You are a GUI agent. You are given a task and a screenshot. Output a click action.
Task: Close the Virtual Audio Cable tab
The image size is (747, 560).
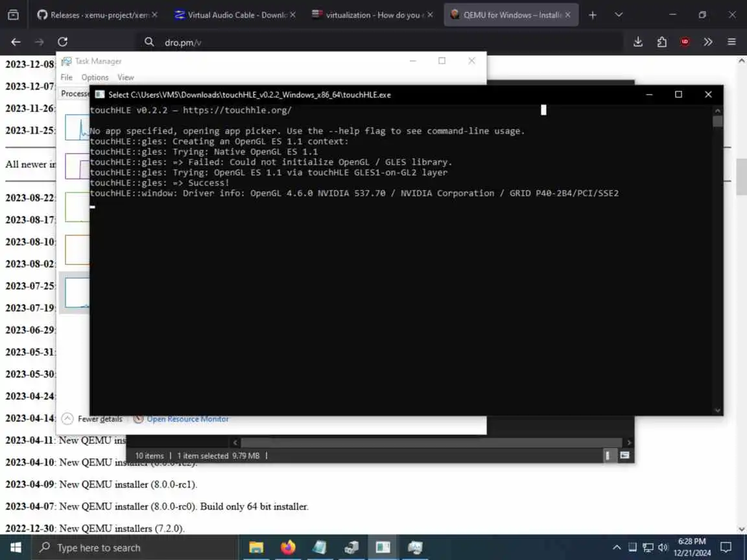(292, 16)
